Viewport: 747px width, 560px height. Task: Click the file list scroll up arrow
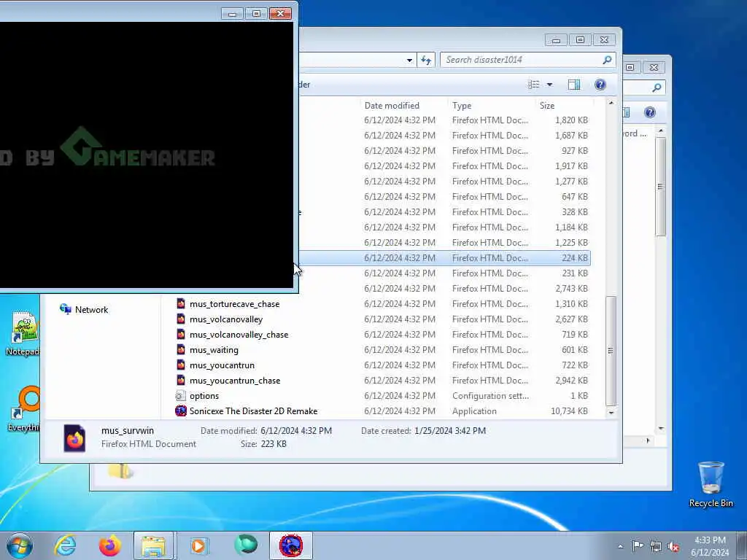[611, 103]
